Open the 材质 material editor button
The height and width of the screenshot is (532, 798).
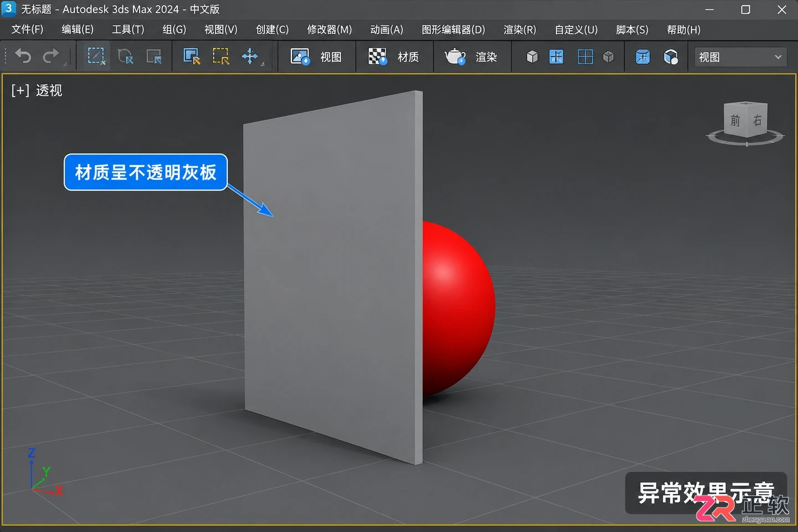(394, 57)
